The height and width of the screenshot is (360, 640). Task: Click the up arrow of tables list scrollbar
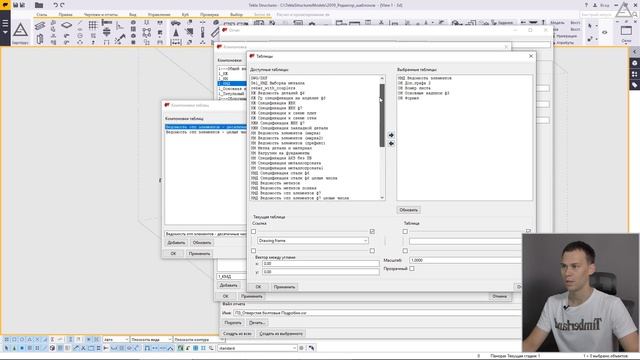click(382, 78)
